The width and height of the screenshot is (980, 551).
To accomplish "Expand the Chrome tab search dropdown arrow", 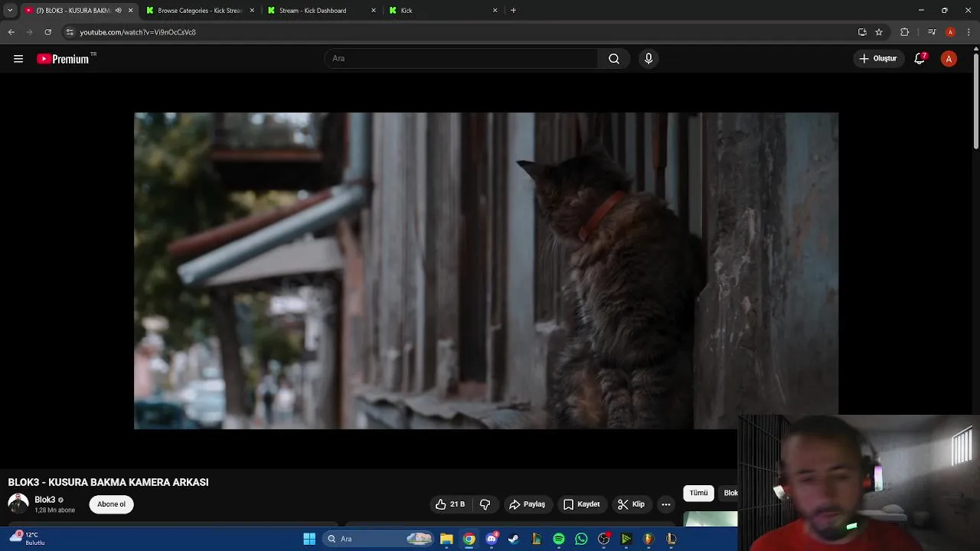I will 10,11.
